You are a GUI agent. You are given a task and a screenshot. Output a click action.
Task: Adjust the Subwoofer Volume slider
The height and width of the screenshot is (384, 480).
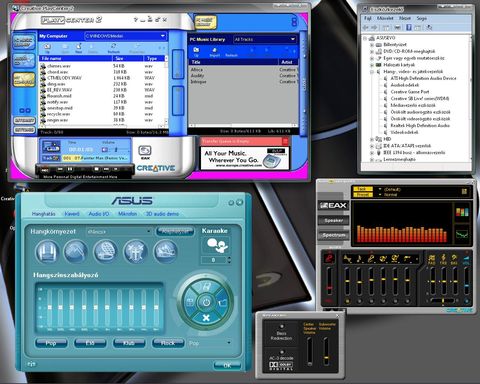click(326, 352)
